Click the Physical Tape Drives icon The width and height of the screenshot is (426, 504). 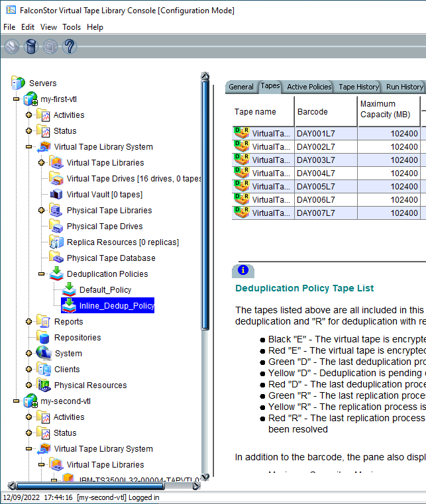[x=56, y=226]
